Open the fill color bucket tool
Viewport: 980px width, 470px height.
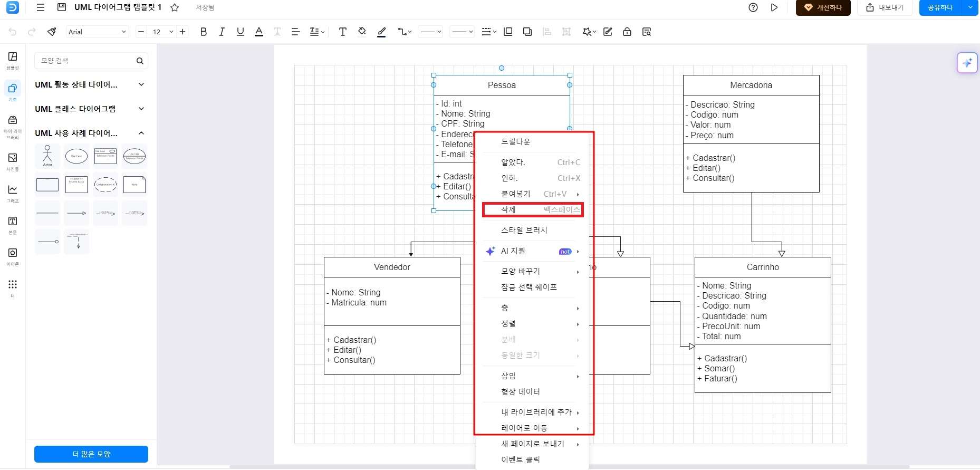[362, 32]
